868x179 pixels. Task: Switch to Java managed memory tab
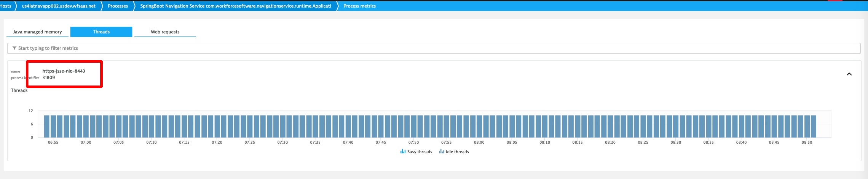(x=37, y=32)
